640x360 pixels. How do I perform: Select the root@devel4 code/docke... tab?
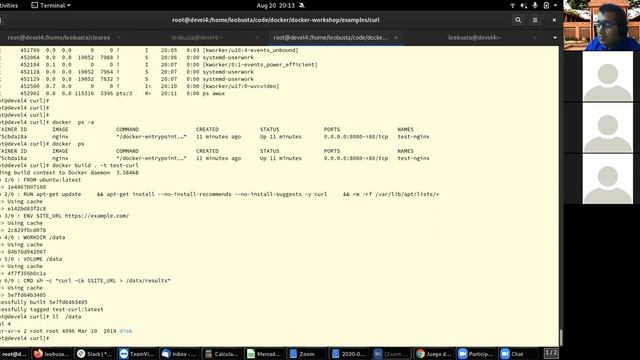pos(331,38)
